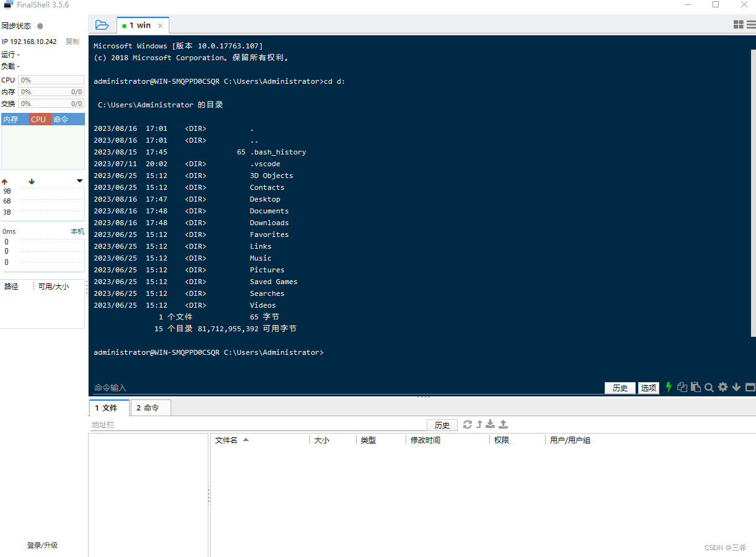Click the go-up-directory arrow in the file panel

click(x=479, y=424)
